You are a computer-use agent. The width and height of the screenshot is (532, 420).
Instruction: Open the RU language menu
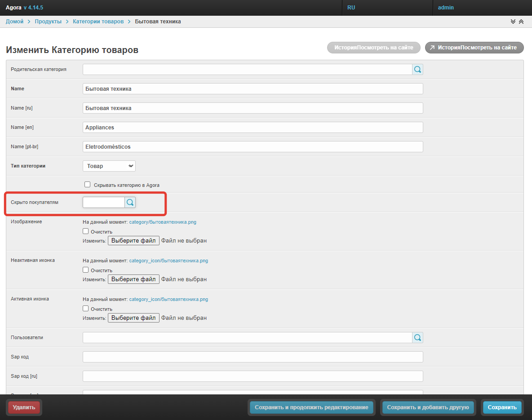pos(351,8)
